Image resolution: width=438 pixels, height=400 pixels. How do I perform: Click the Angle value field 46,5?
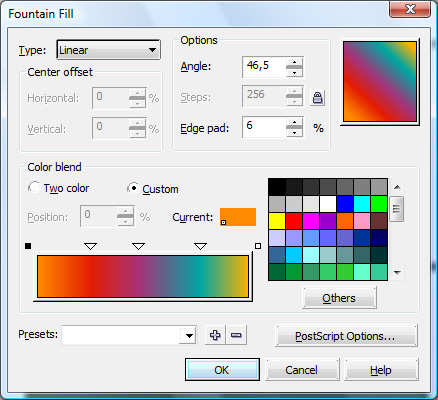pyautogui.click(x=264, y=67)
